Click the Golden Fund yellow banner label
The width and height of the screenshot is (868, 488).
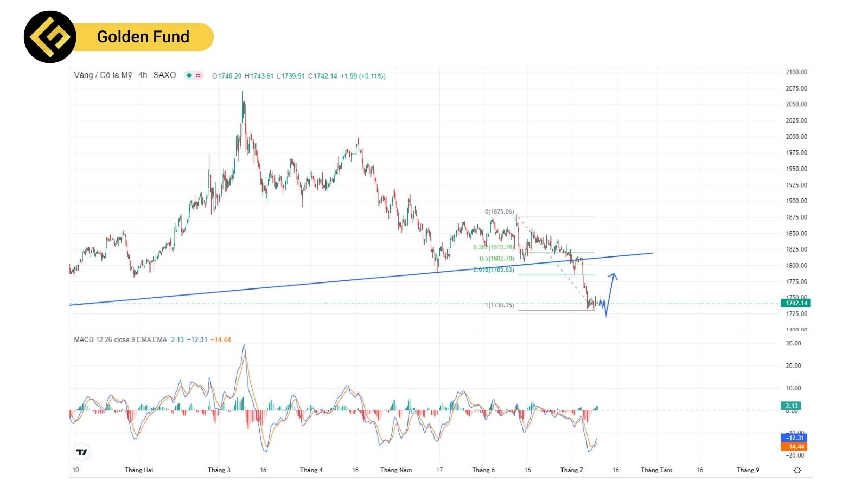pos(143,37)
